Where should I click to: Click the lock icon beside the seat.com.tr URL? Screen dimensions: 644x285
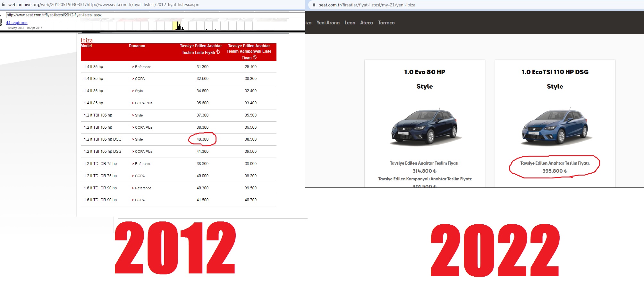(314, 5)
